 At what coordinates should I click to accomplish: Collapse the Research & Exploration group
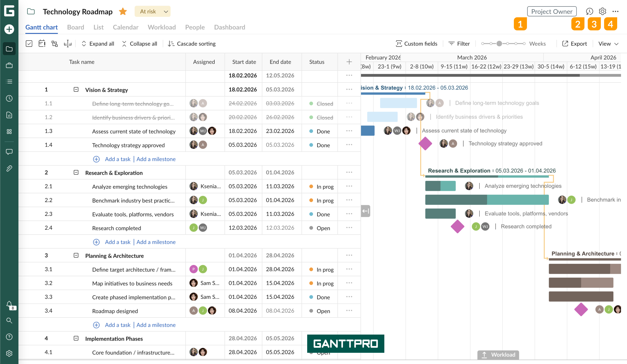[x=76, y=173]
